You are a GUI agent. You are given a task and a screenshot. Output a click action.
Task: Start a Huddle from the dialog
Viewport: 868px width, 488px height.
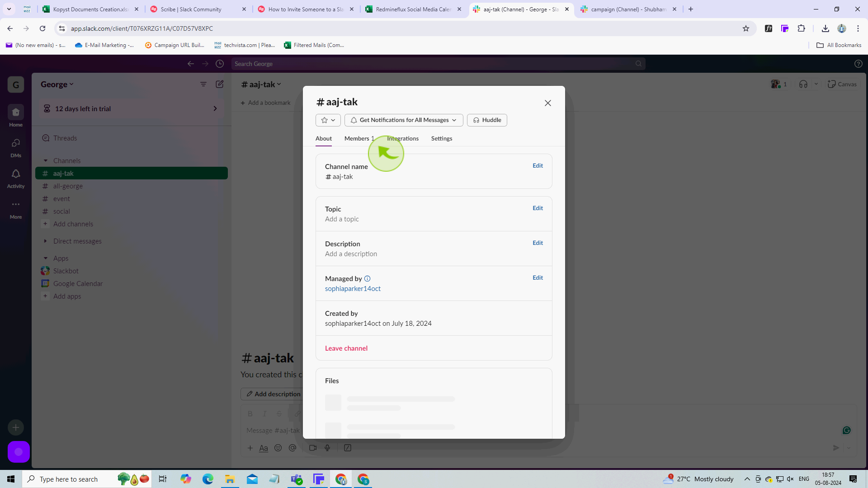(487, 120)
